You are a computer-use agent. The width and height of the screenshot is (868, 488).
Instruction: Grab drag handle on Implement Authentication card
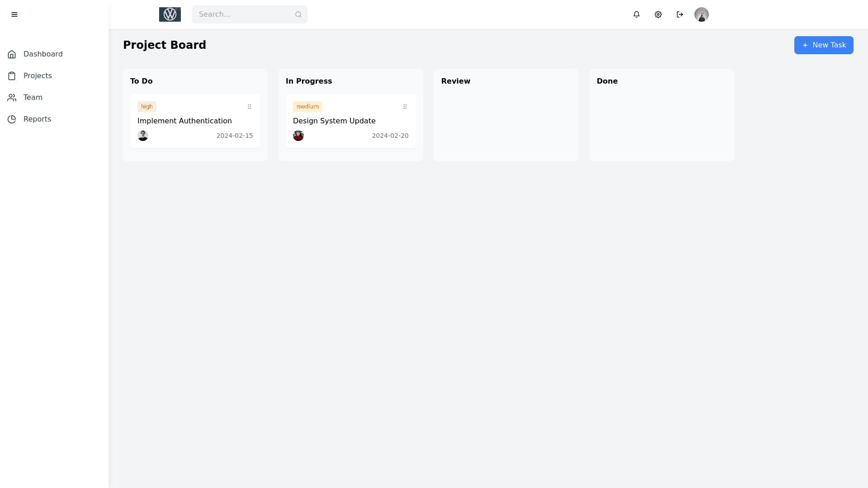coord(250,107)
